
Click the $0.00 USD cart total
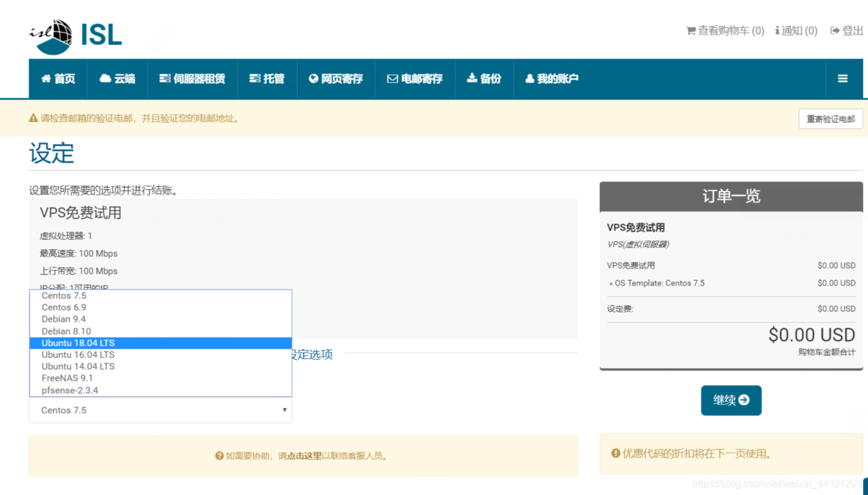812,335
